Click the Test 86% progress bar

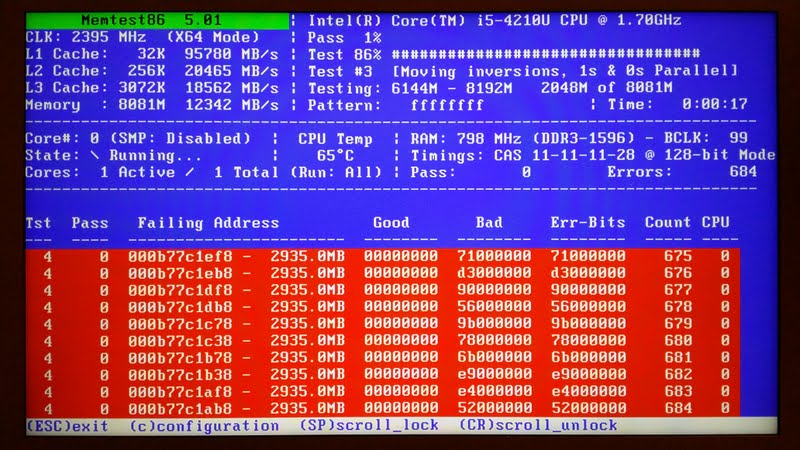tap(546, 54)
